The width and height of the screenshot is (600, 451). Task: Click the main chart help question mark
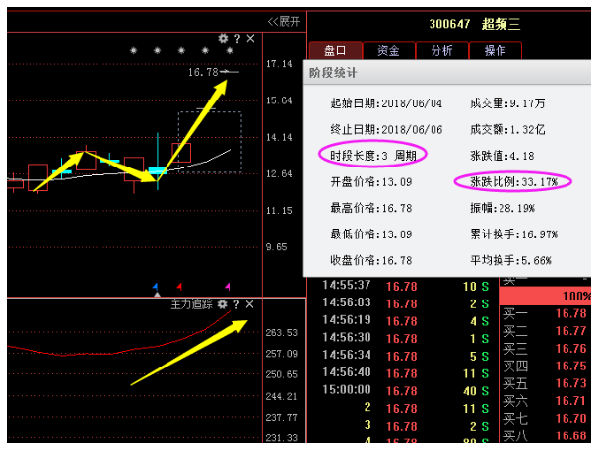coord(237,39)
